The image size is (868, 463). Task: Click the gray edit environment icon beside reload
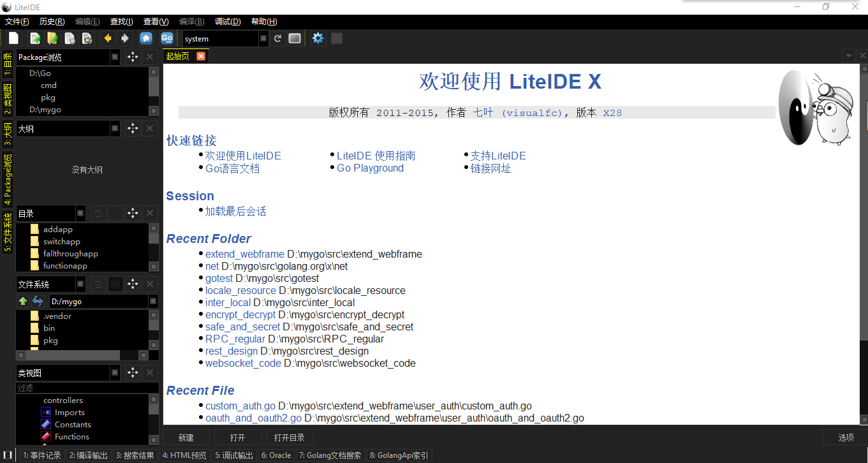(x=295, y=38)
